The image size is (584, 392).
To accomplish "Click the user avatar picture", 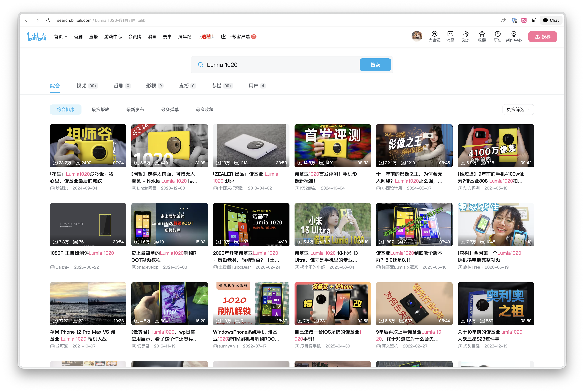I will click(417, 36).
